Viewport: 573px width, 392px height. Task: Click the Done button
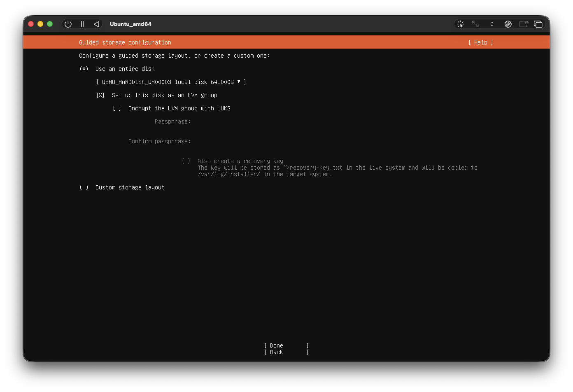[x=286, y=345]
